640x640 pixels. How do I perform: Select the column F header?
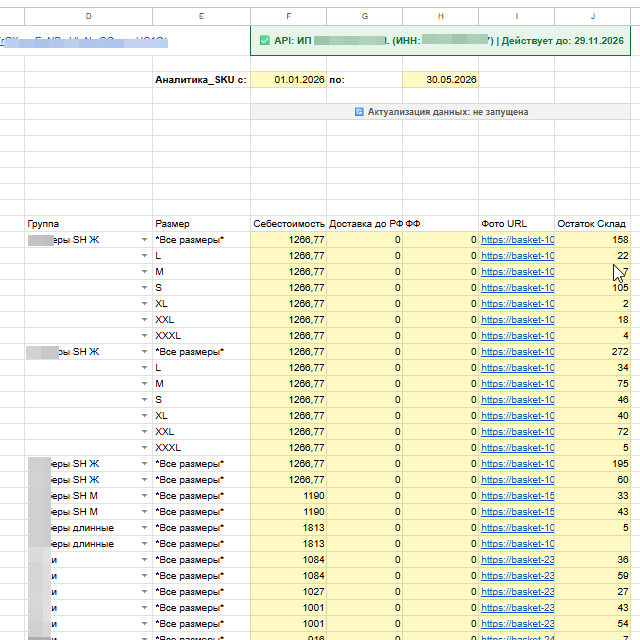tap(289, 16)
